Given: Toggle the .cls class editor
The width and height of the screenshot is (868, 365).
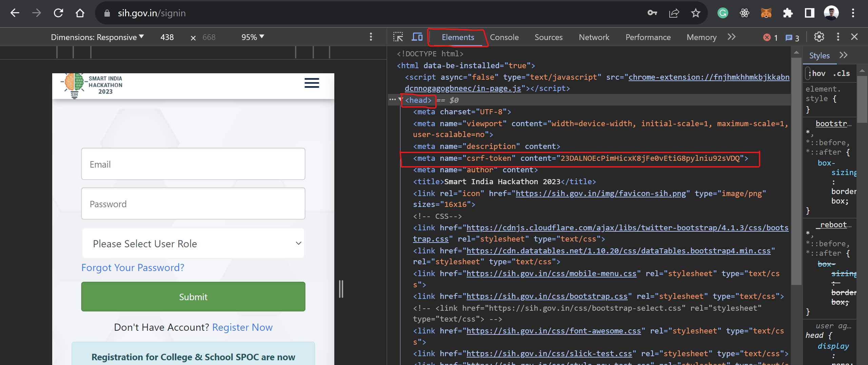Looking at the screenshot, I should coord(841,74).
